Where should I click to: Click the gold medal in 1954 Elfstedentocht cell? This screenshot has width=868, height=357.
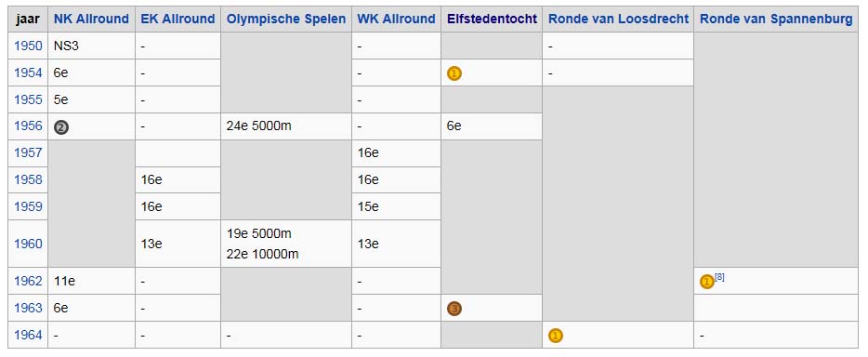point(454,73)
